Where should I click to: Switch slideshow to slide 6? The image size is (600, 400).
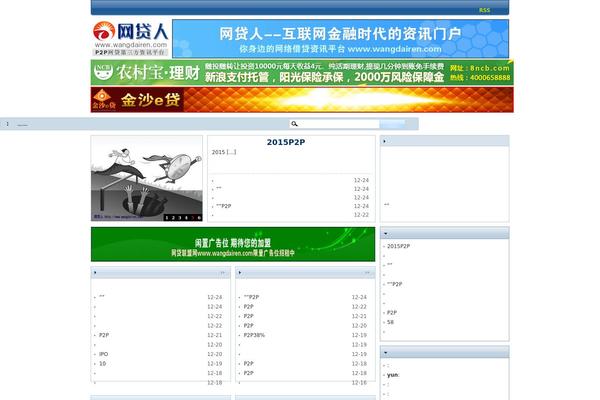click(x=199, y=217)
